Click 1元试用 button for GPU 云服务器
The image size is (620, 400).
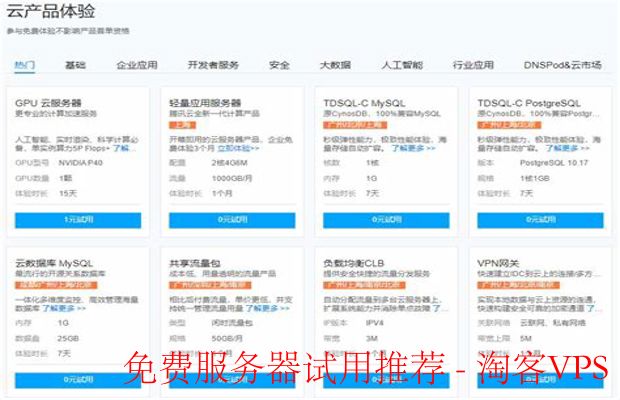[x=78, y=220]
